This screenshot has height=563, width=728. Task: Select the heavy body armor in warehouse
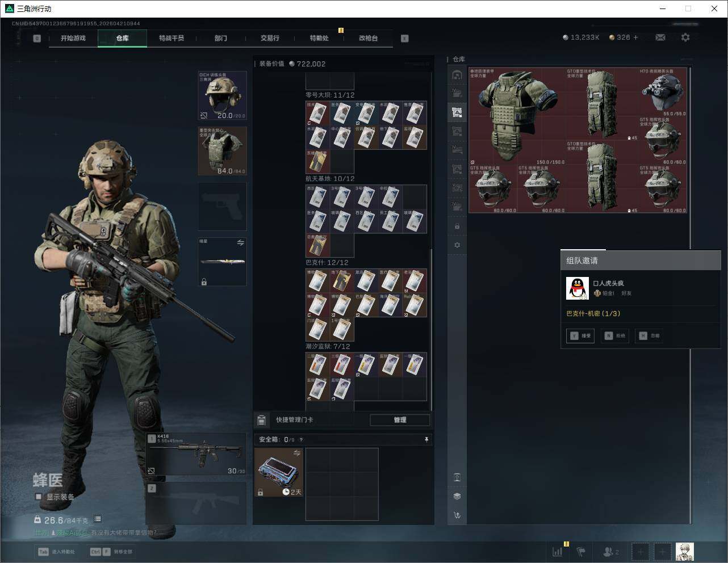coord(517,116)
